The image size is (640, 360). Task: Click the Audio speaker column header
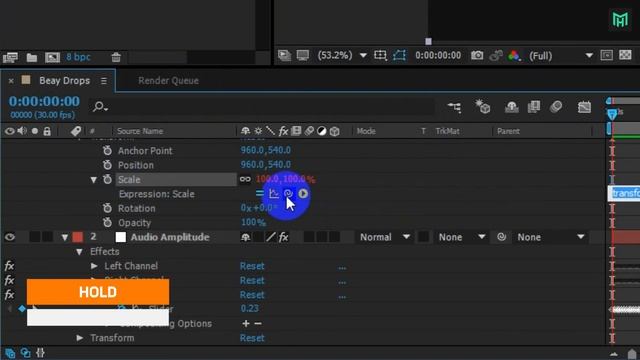22,131
